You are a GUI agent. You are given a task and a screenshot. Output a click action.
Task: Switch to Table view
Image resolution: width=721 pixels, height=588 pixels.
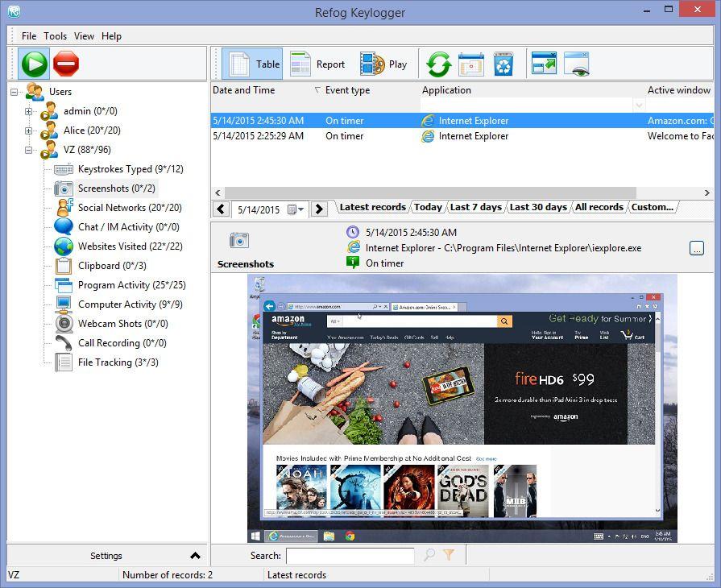tap(252, 64)
